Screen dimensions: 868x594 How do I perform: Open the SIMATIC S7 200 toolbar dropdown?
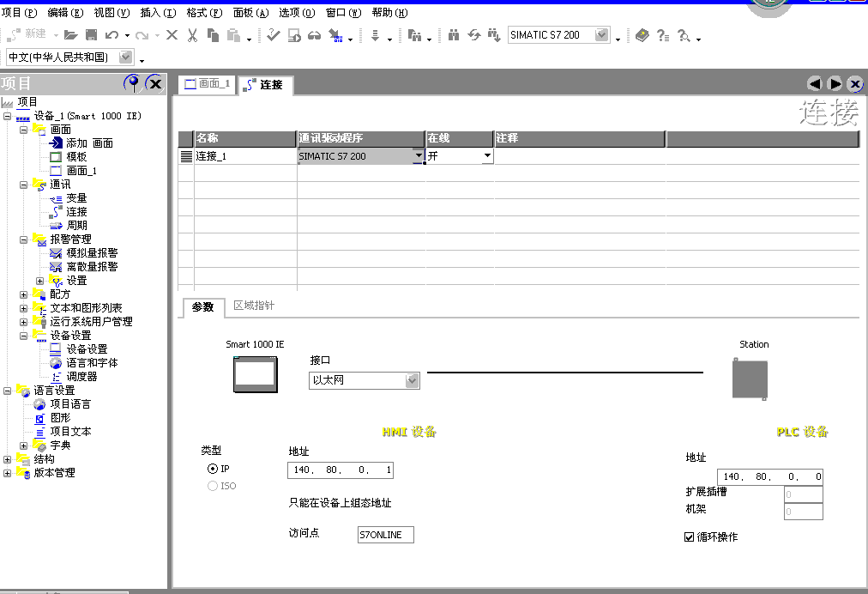[x=602, y=35]
